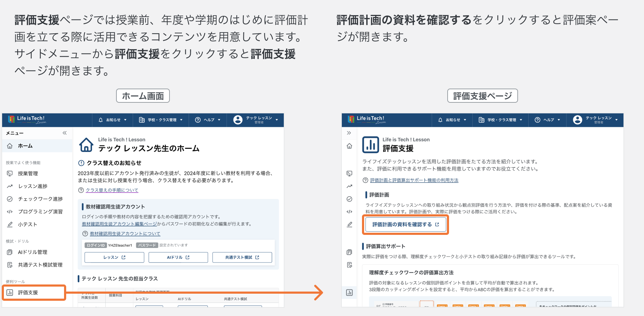Image resolution: width=644 pixels, height=316 pixels.
Task: Click user avatar icon in Home screen header
Action: (x=238, y=120)
